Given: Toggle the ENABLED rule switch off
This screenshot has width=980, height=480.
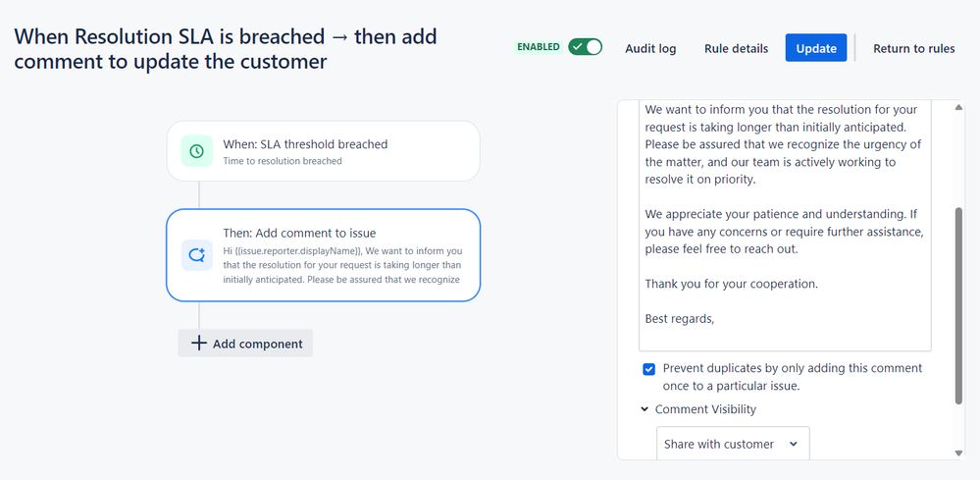Looking at the screenshot, I should pos(585,47).
